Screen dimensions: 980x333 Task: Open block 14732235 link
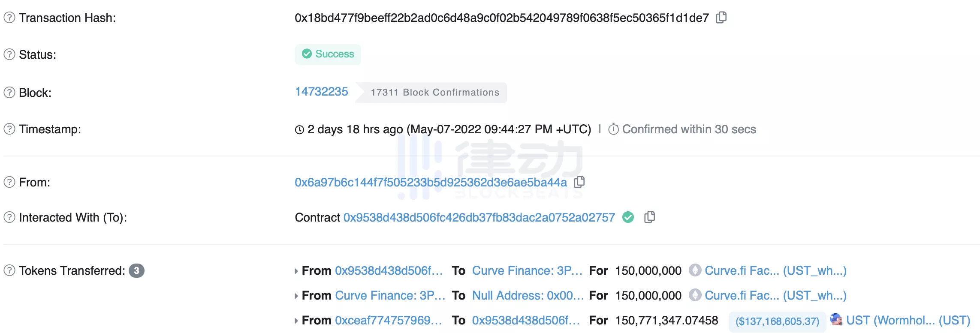click(x=321, y=92)
